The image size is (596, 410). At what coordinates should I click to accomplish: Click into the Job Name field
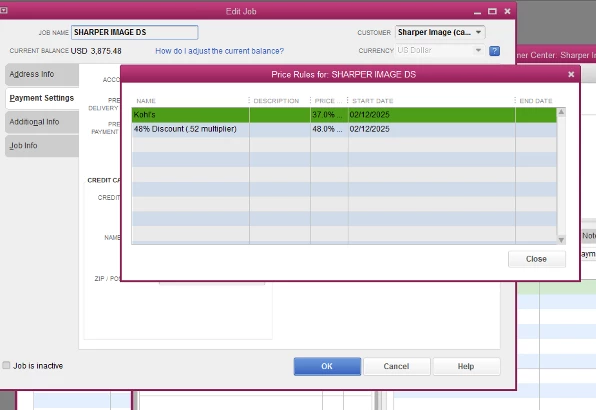tap(135, 32)
